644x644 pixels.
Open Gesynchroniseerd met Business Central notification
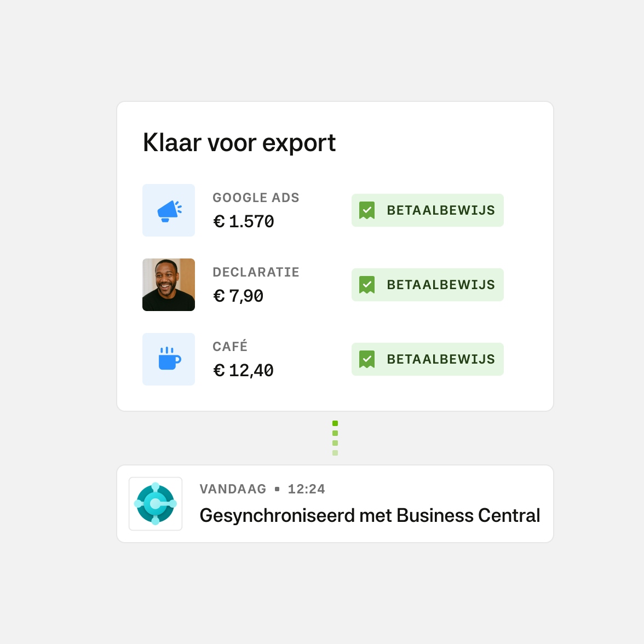click(370, 516)
